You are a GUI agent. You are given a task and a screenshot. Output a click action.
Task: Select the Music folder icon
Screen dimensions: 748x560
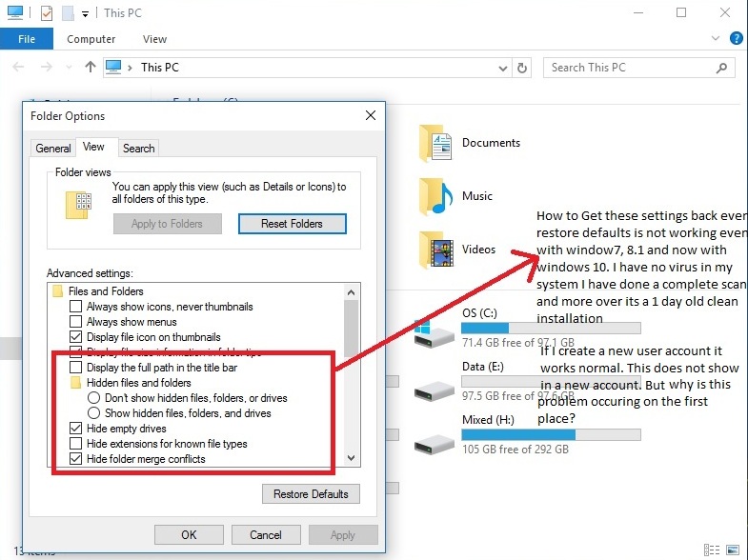point(435,196)
